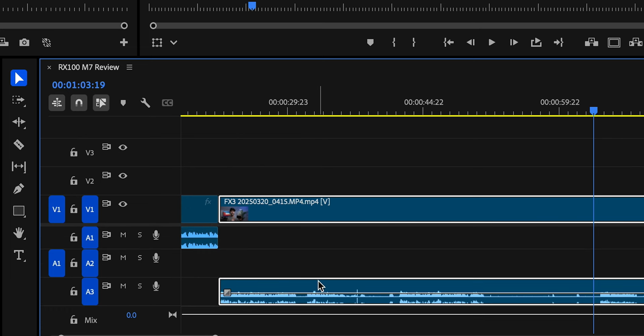The image size is (644, 336).
Task: Select the Hand tool
Action: (18, 233)
